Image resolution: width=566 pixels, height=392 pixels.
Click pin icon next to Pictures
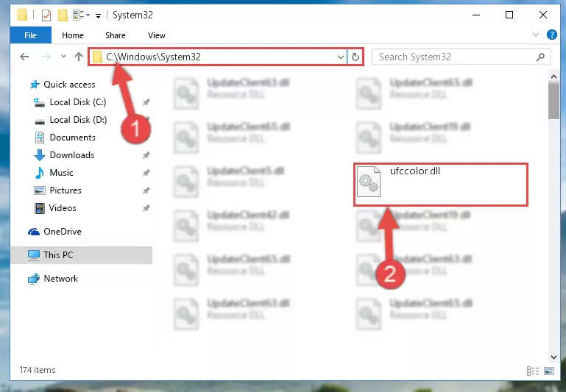146,190
